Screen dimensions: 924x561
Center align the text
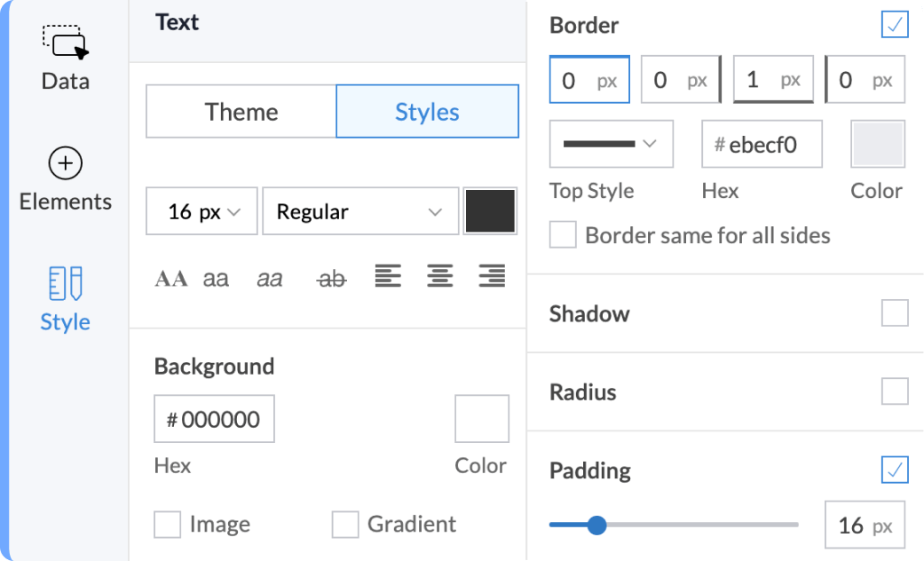(439, 277)
